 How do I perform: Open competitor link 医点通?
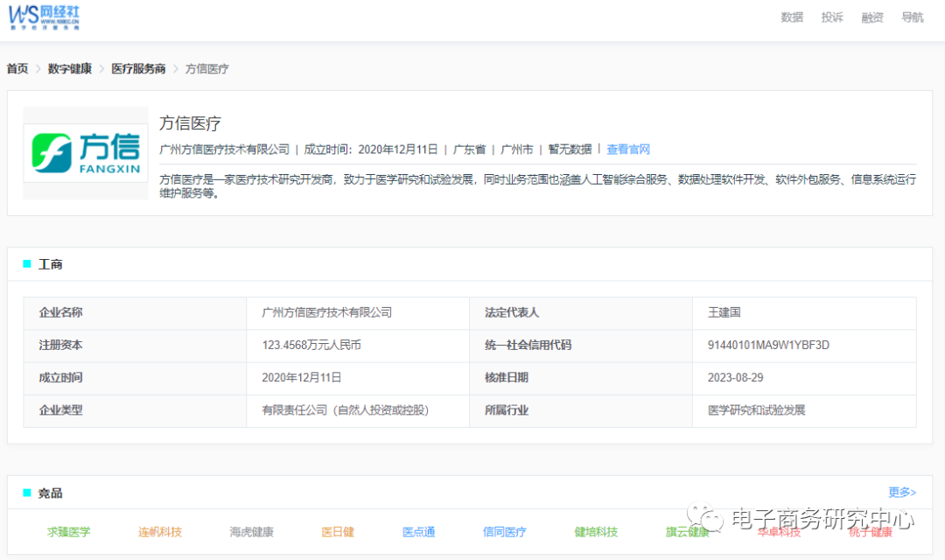point(418,531)
